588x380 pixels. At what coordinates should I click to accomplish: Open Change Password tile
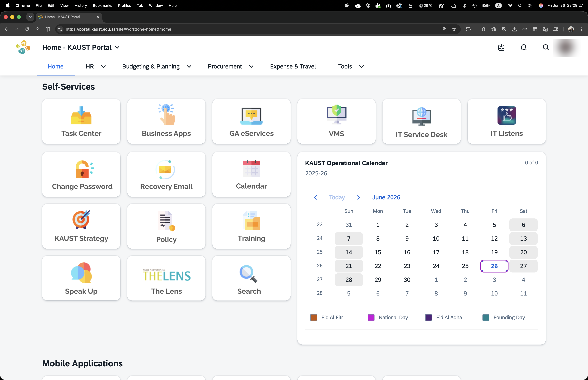(x=81, y=174)
